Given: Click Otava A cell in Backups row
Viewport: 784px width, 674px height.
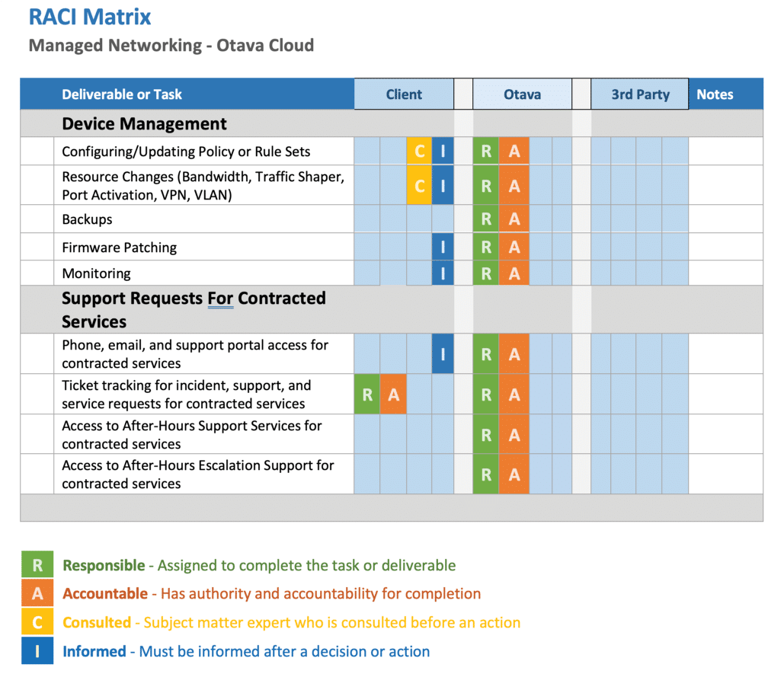Looking at the screenshot, I should pyautogui.click(x=514, y=219).
